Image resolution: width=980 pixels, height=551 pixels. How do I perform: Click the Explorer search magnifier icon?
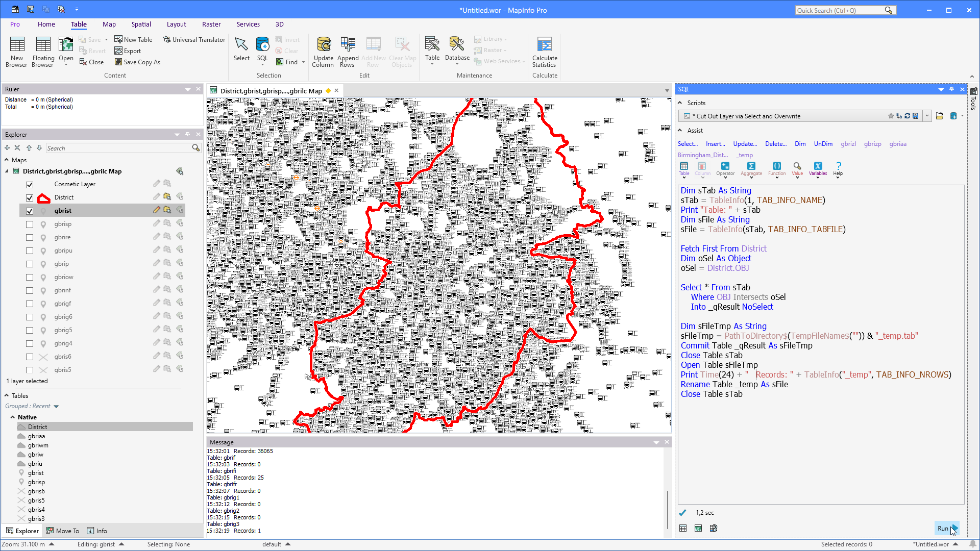[x=195, y=148]
